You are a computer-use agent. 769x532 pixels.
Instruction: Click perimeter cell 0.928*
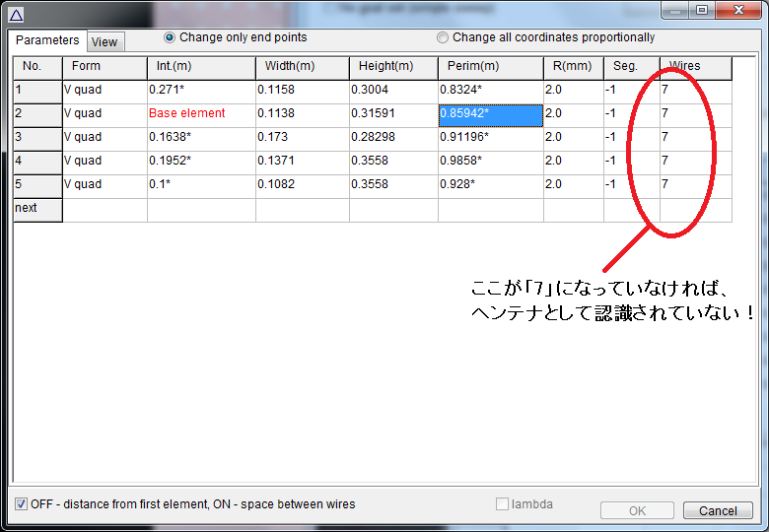coord(491,186)
